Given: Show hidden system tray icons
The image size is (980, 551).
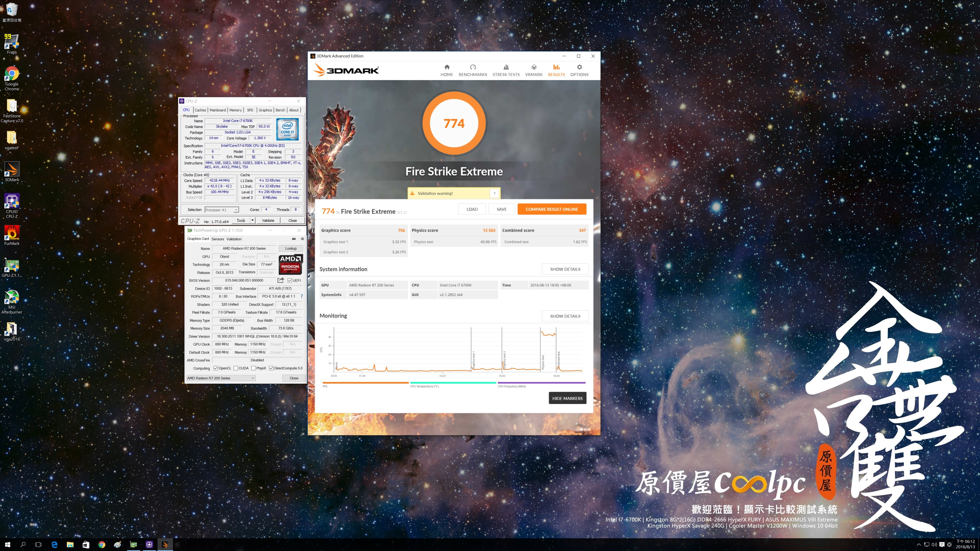Looking at the screenshot, I should (x=919, y=545).
